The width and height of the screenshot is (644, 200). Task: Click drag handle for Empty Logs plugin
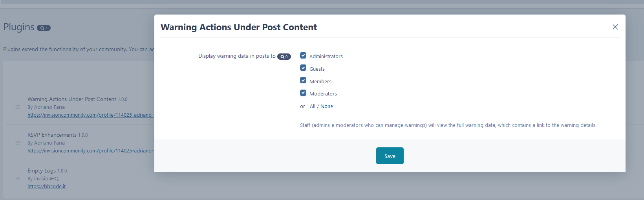pyautogui.click(x=18, y=178)
